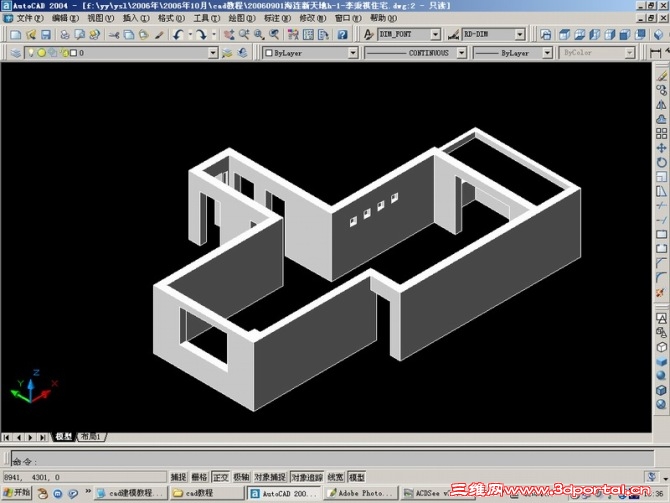Viewport: 670px width, 503px height.
Task: Click the Make Object's Layer Current icon
Action: coord(227,53)
